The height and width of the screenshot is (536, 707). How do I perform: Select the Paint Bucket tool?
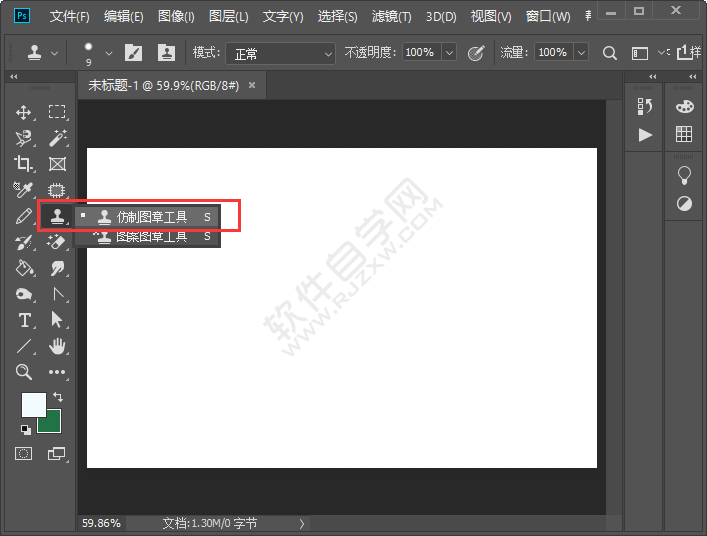[23, 268]
